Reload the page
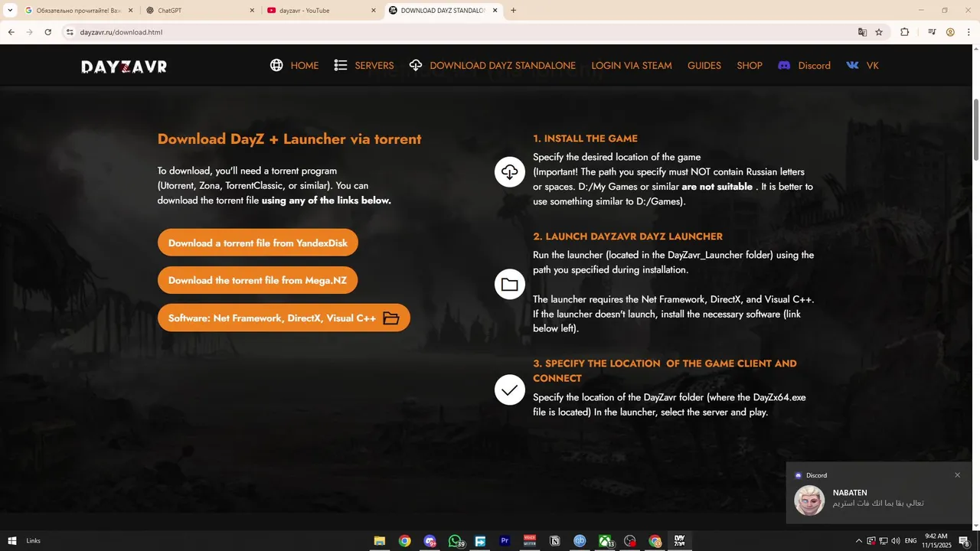This screenshot has width=980, height=551. (x=47, y=32)
